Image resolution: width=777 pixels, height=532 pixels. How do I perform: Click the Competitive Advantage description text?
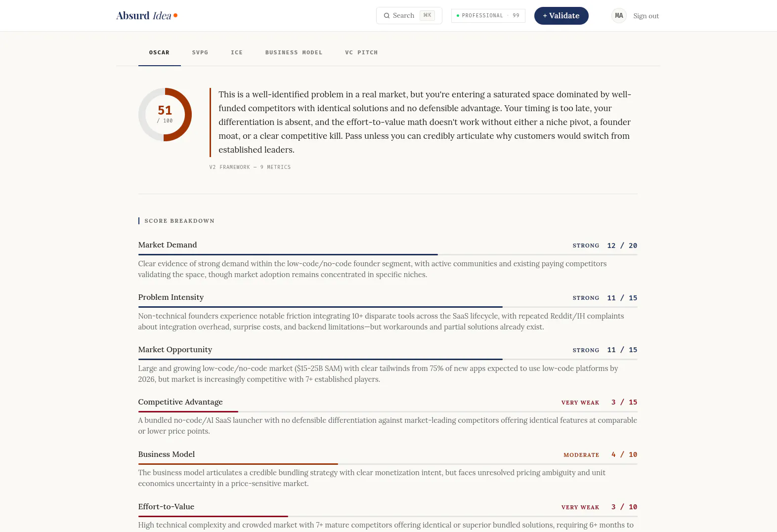[388, 426]
